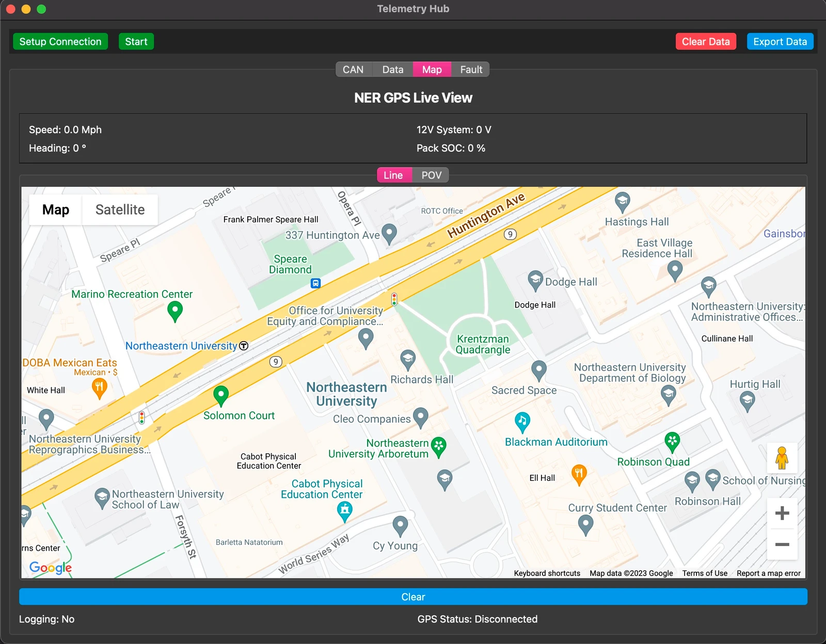Select the Line view mode
826x644 pixels.
(393, 175)
